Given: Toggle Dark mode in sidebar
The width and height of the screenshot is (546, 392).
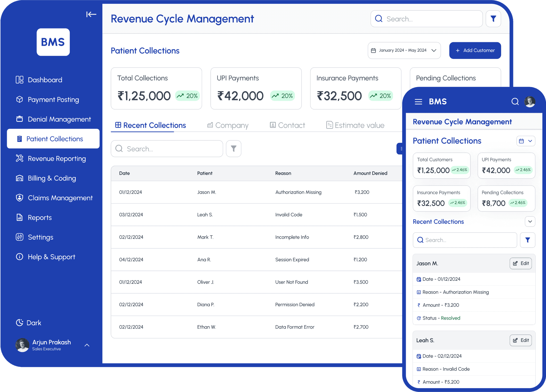Looking at the screenshot, I should (28, 323).
